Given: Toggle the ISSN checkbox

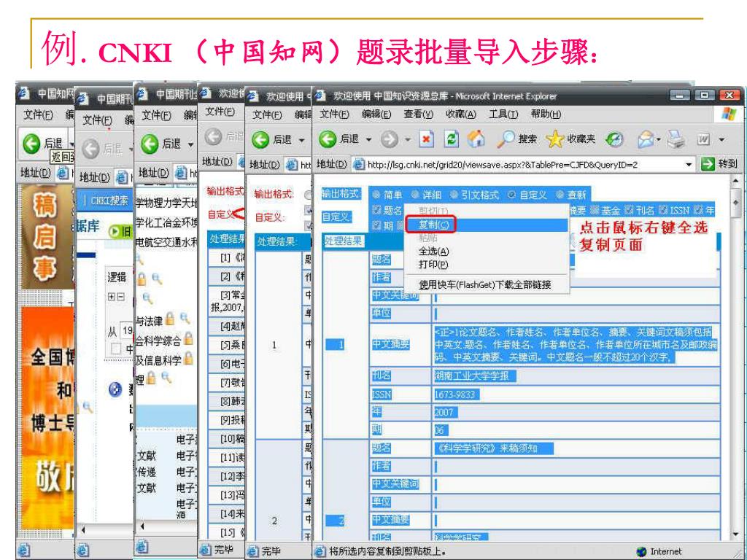Looking at the screenshot, I should pos(663,210).
